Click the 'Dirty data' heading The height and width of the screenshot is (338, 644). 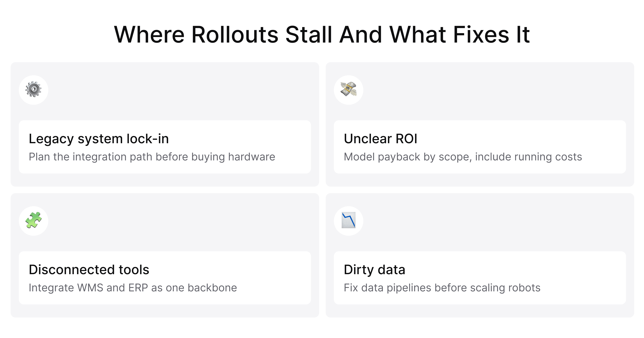point(375,270)
